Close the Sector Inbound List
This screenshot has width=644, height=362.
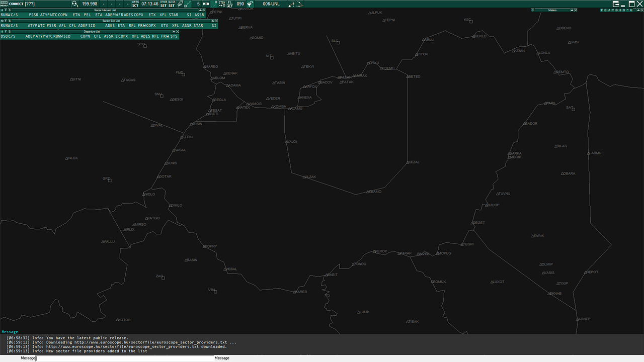tap(204, 10)
